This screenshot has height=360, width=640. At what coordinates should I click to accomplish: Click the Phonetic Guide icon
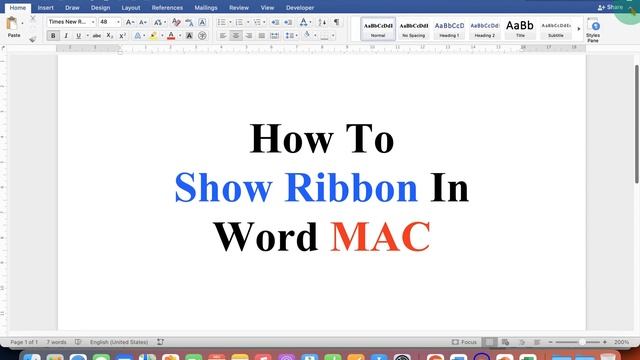click(x=189, y=22)
